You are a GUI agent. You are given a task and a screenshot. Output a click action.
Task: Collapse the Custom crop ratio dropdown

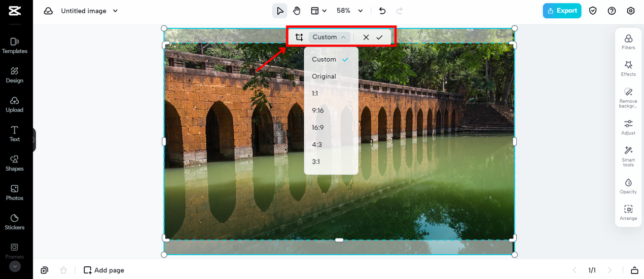coord(329,37)
